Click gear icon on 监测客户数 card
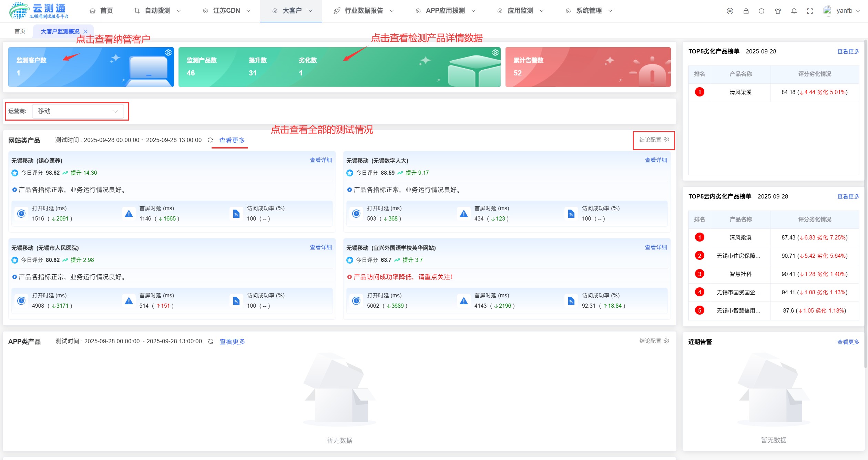This screenshot has width=868, height=460. point(168,52)
